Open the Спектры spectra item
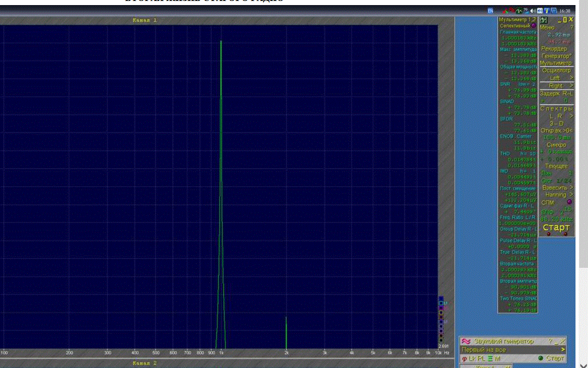The width and height of the screenshot is (588, 368). point(557,108)
